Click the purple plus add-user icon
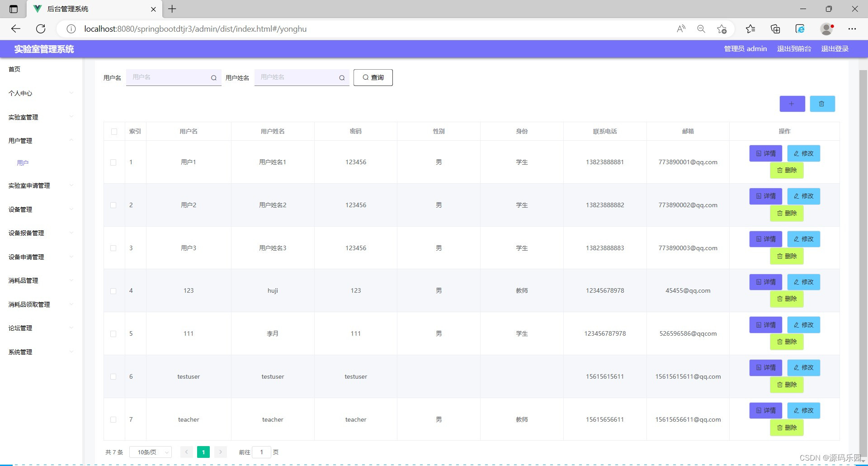The width and height of the screenshot is (868, 466). 792,104
